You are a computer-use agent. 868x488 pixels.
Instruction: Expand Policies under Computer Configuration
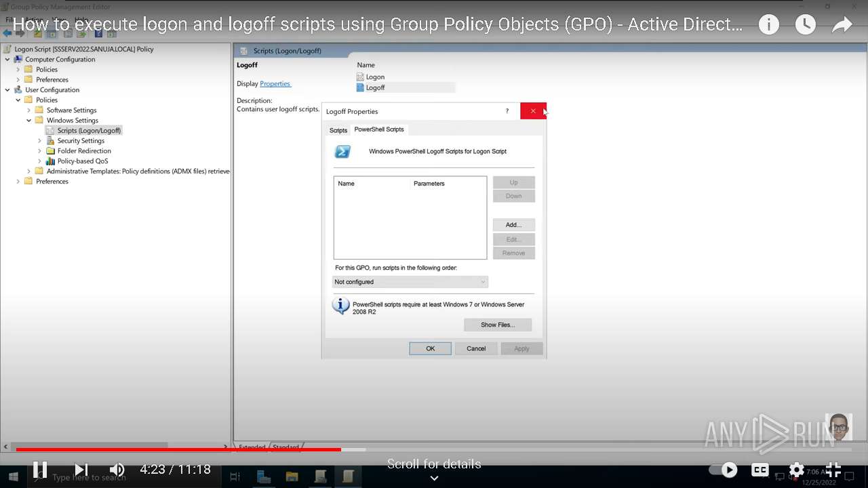tap(18, 69)
